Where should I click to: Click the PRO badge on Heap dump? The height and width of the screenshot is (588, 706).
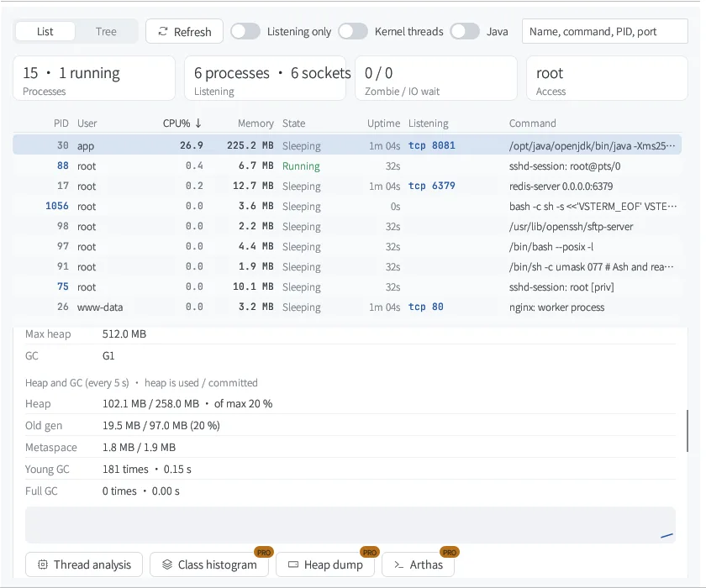click(x=370, y=552)
